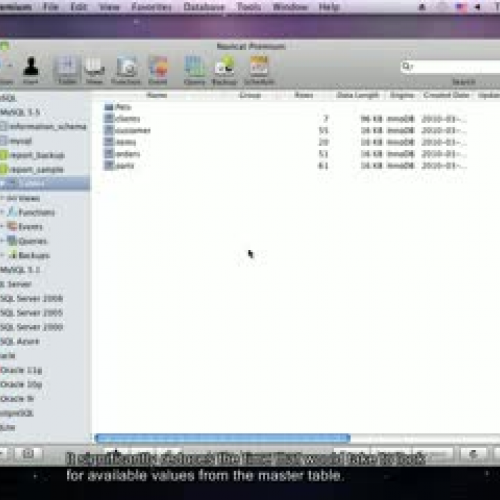Image resolution: width=500 pixels, height=500 pixels.
Task: Click the Events node icon in sidebar
Action: click(12, 227)
